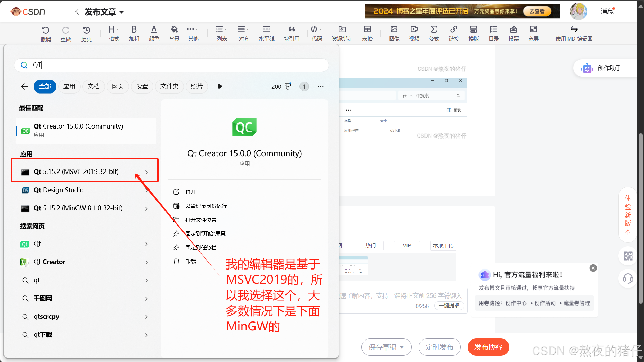Show more search filters with play arrow

point(220,86)
